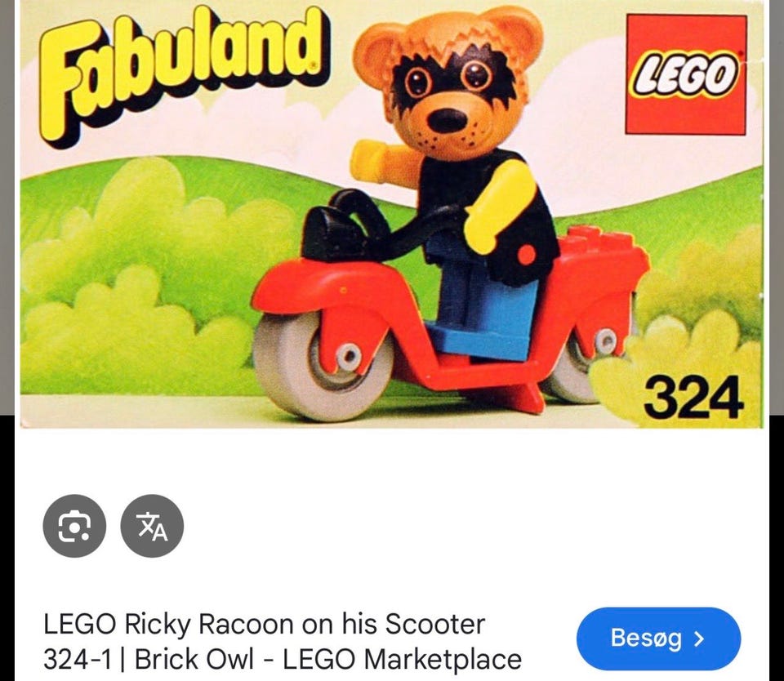Viewport: 784px width, 681px height.
Task: Click the set number 324 on box
Action: click(x=693, y=398)
